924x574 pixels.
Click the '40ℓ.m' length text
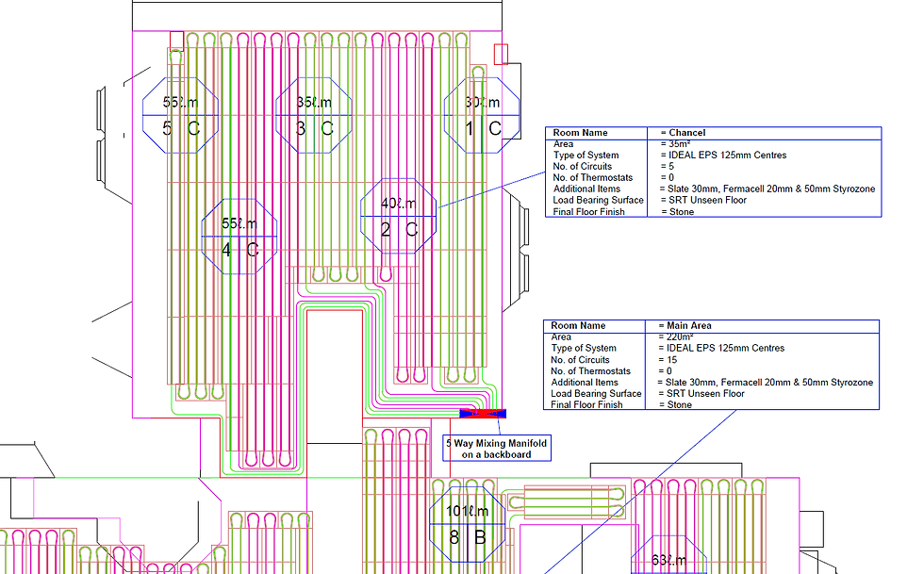pyautogui.click(x=398, y=204)
